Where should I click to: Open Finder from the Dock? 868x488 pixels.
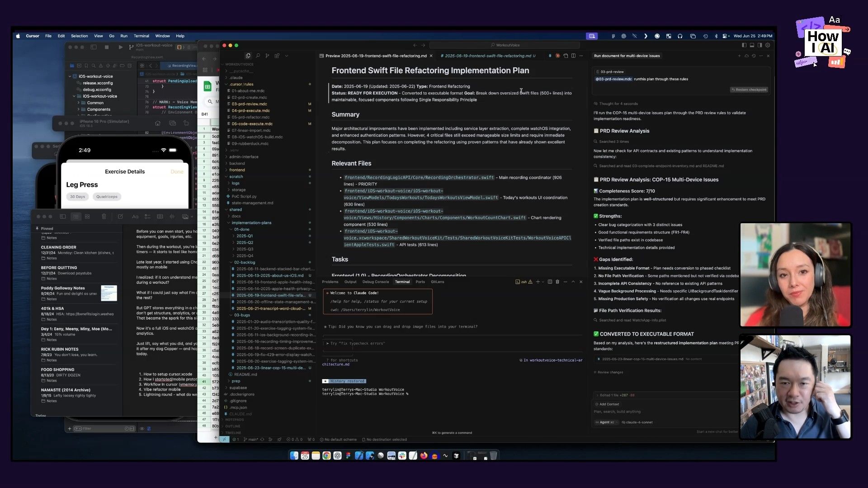pyautogui.click(x=294, y=455)
